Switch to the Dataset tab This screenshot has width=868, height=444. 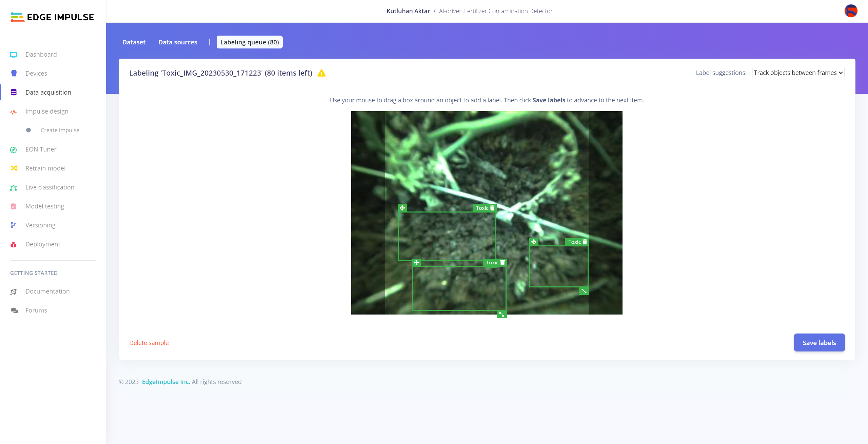coord(134,42)
